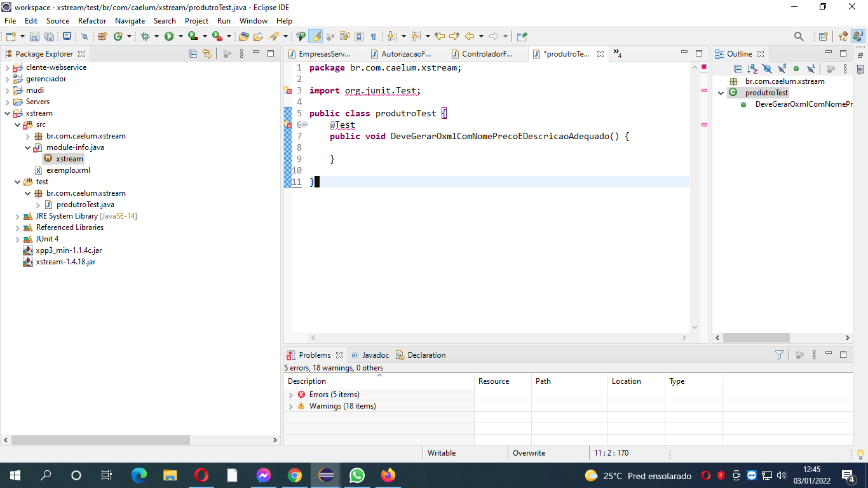Click the Problems view filter icon
Screen dimensions: 868x488
click(x=779, y=355)
